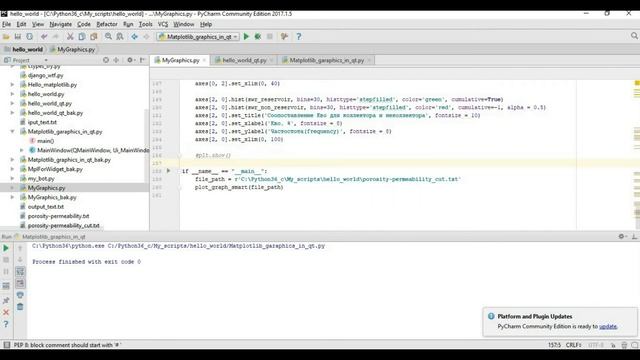Screen dimensions: 640x360
Task: Click the Print icon in Run console
Action: click(20, 295)
